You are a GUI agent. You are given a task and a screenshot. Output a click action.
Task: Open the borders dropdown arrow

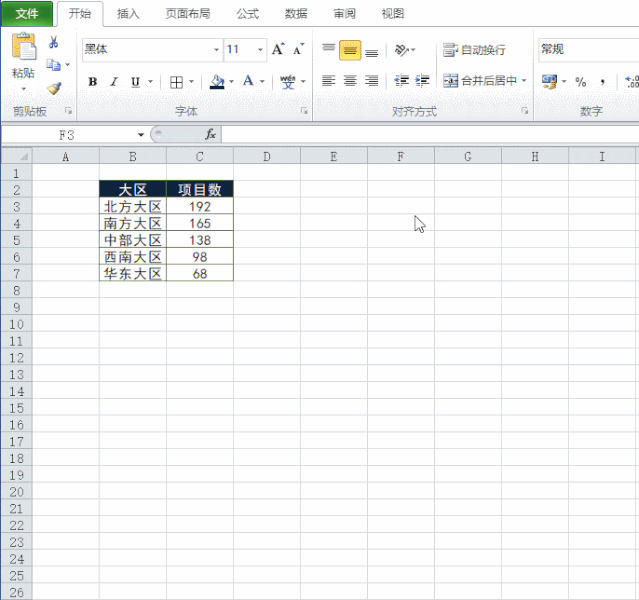click(191, 82)
